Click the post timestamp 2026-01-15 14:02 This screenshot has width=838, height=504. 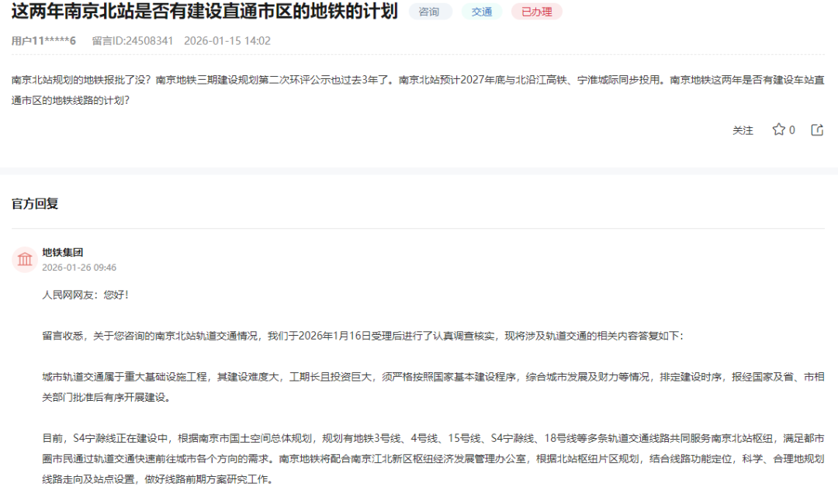pos(227,40)
